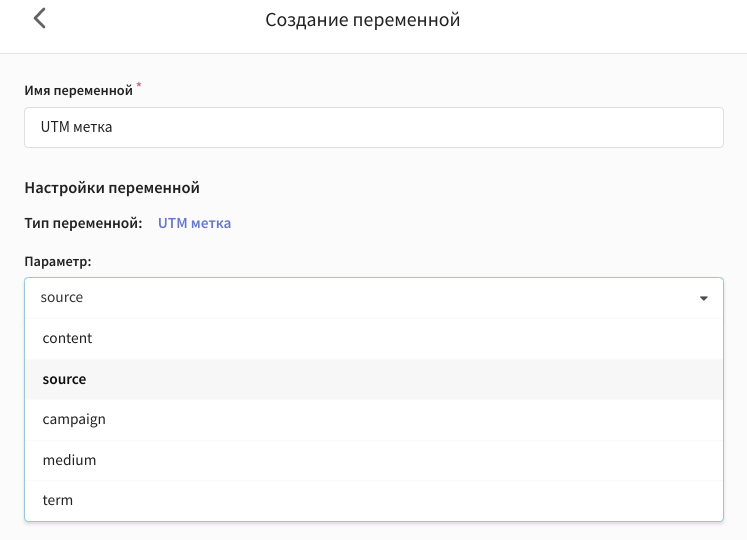Screen dimensions: 747x540
Task: Pick campaign from the parameter list
Action: tap(374, 420)
